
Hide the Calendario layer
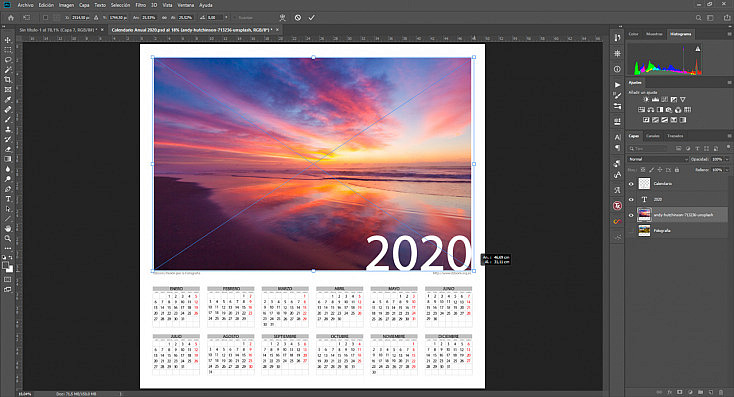coord(631,184)
